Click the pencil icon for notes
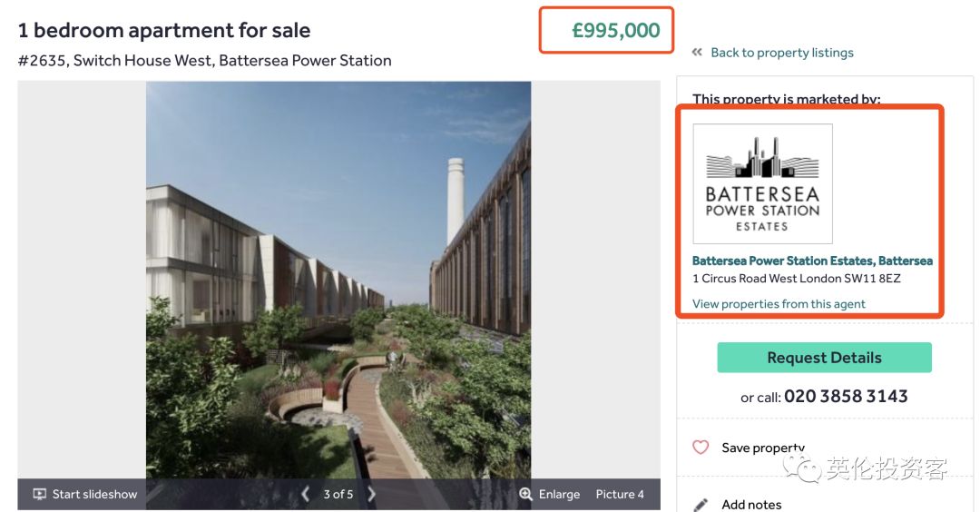Screen dimensions: 980x512 701,505
